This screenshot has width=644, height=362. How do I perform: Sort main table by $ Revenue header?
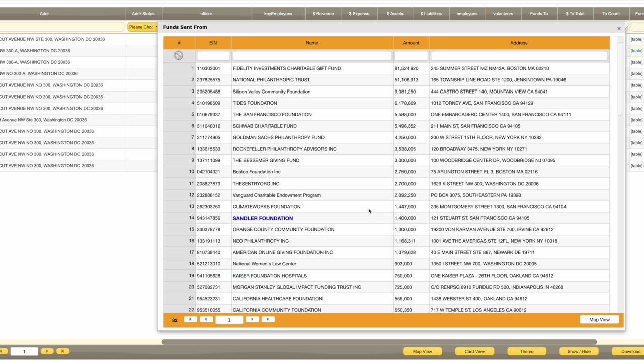(x=323, y=14)
